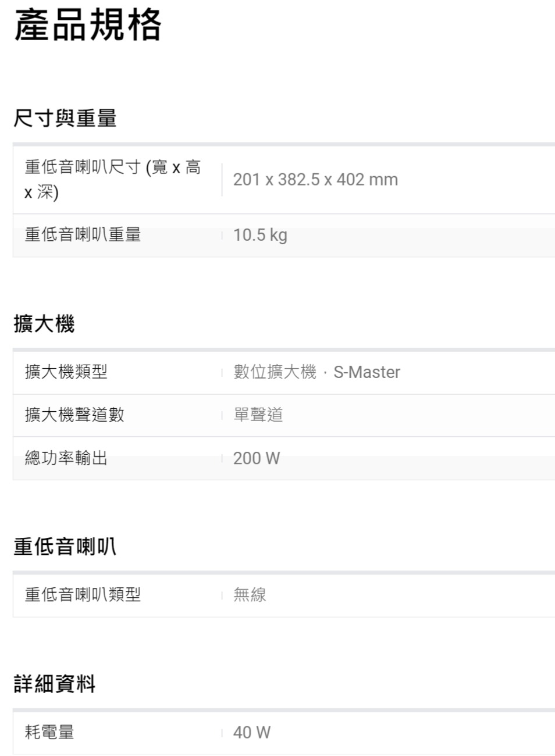Click the 單聲道 channel value
The height and width of the screenshot is (756, 555).
(258, 415)
